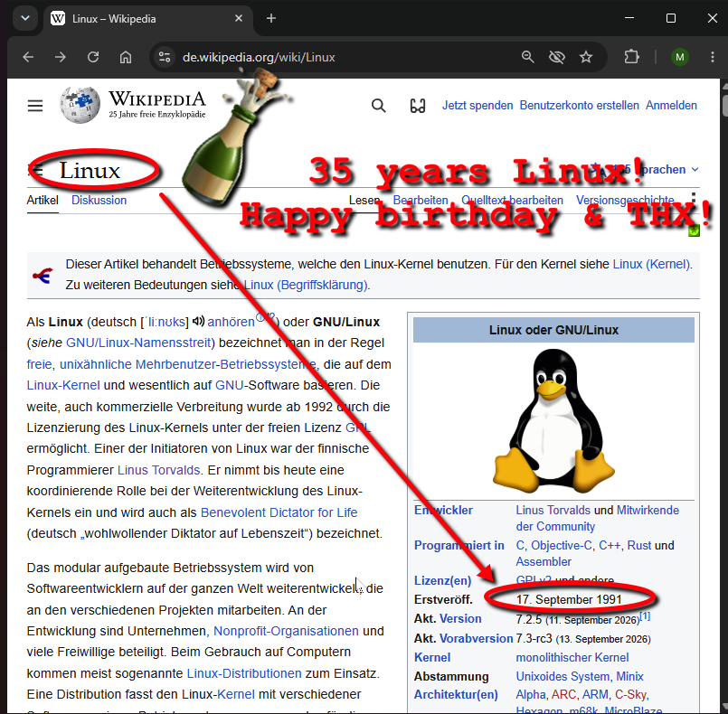This screenshot has height=714, width=728.
Task: Open Akt. Vorabversion label link
Action: (477, 638)
